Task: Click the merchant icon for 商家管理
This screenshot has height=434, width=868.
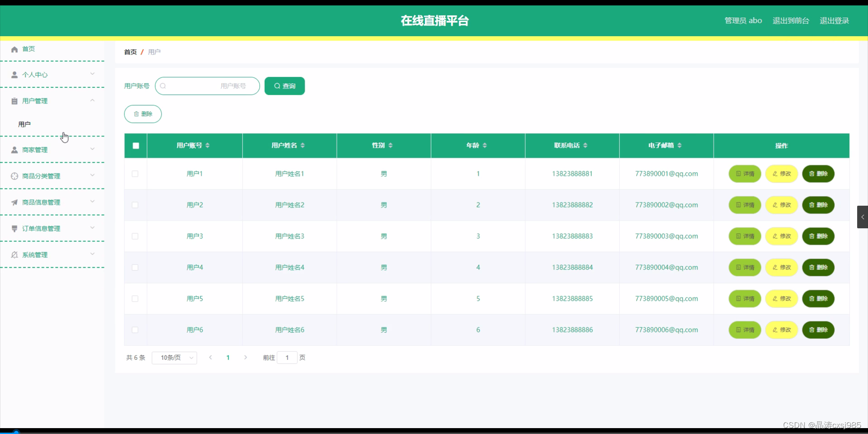Action: (x=14, y=150)
